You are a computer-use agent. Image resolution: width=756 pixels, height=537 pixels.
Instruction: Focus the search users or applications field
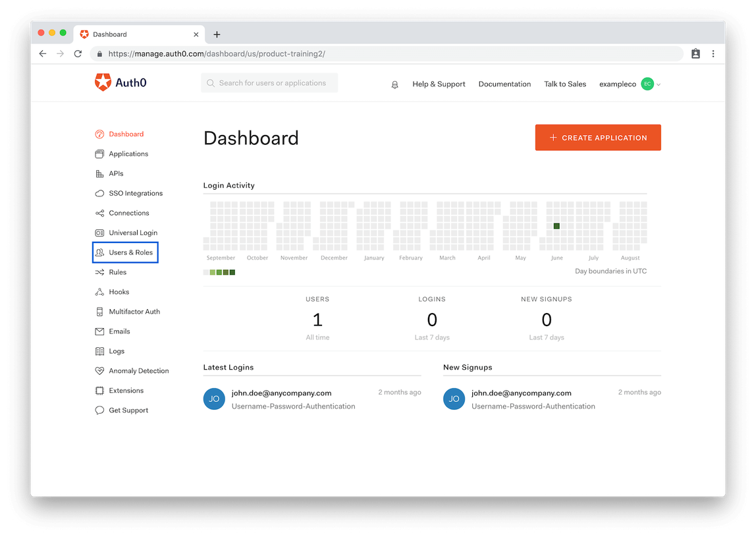269,83
